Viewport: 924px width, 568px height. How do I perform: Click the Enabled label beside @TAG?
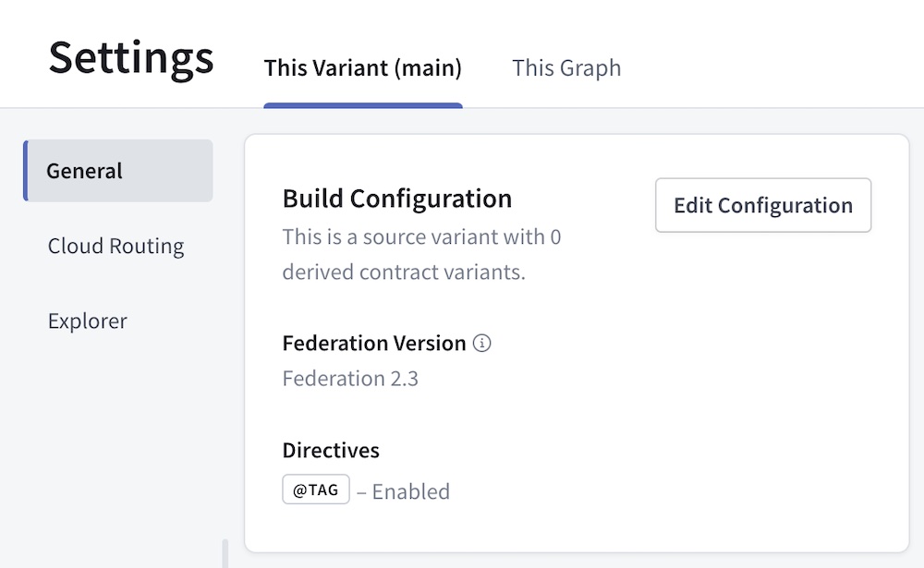[x=410, y=490]
